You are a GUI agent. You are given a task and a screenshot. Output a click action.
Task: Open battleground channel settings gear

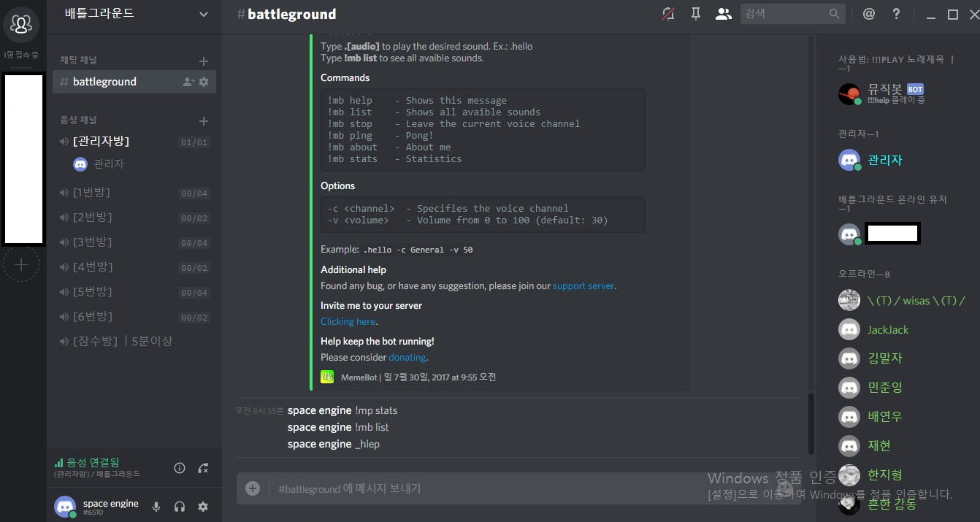click(204, 82)
